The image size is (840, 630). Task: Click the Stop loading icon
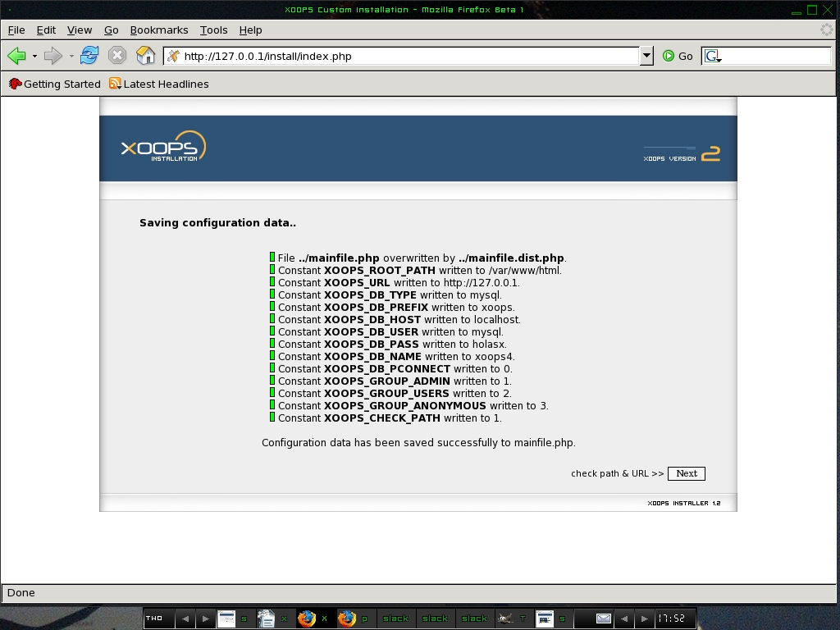(117, 56)
